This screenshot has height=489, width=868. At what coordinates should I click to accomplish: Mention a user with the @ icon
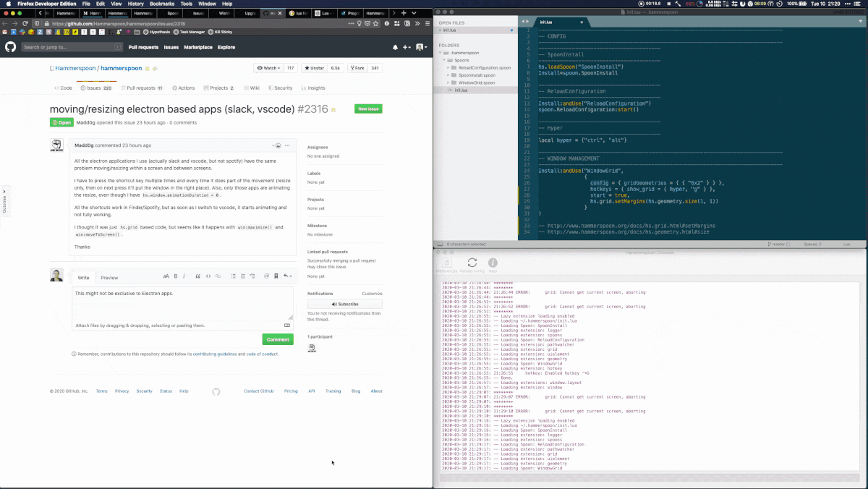click(x=266, y=276)
